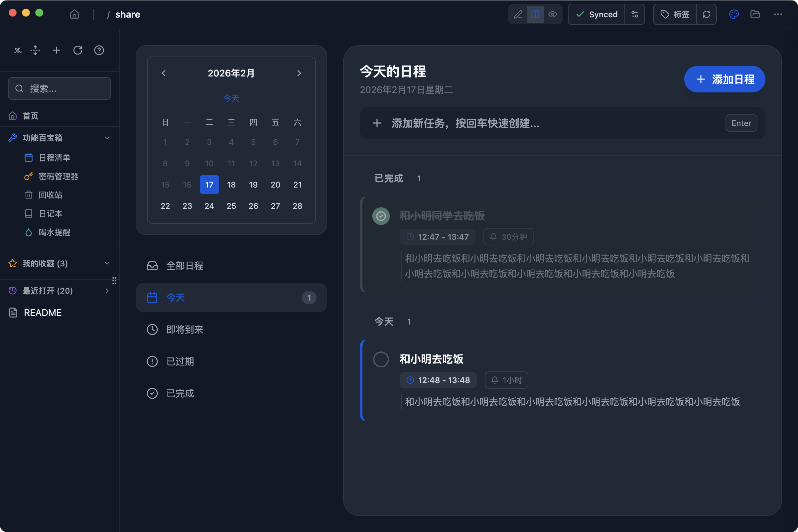Mark 和小明去吃饭 task as completed
798x532 pixels.
point(381,359)
